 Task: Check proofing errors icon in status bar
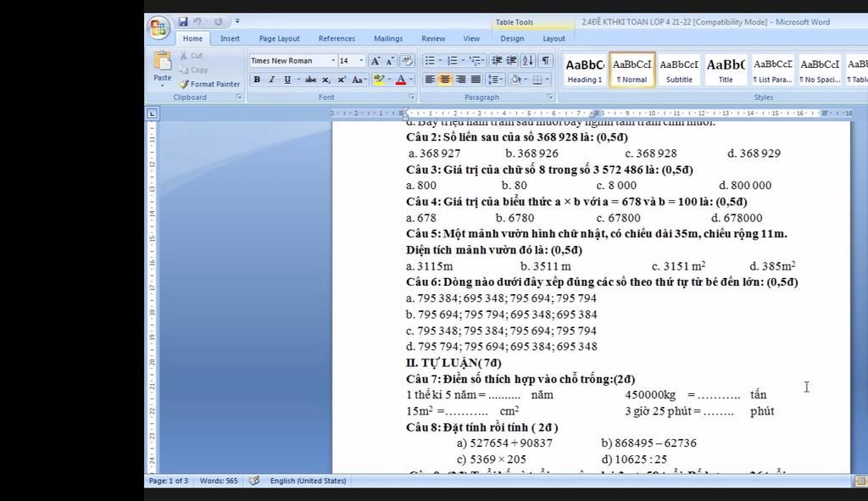tap(254, 481)
